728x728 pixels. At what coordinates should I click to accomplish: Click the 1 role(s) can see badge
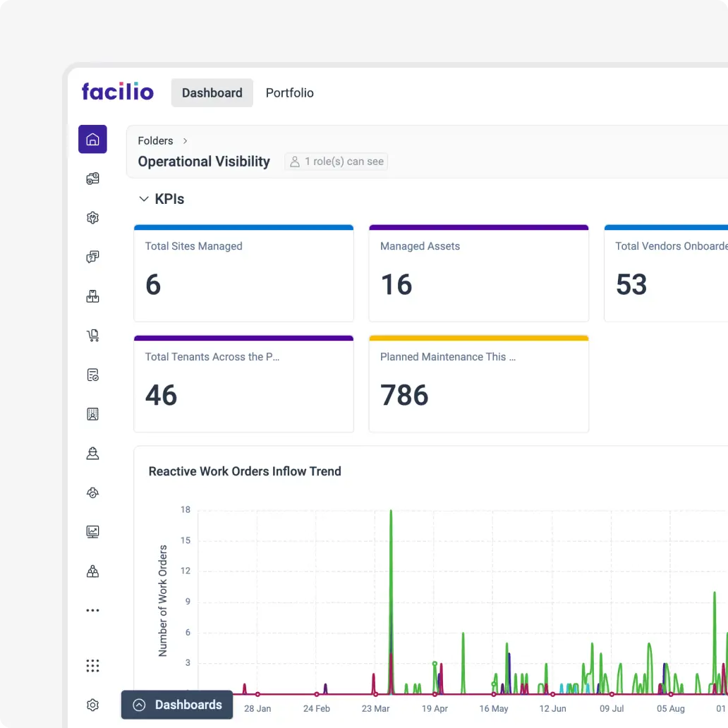tap(336, 162)
